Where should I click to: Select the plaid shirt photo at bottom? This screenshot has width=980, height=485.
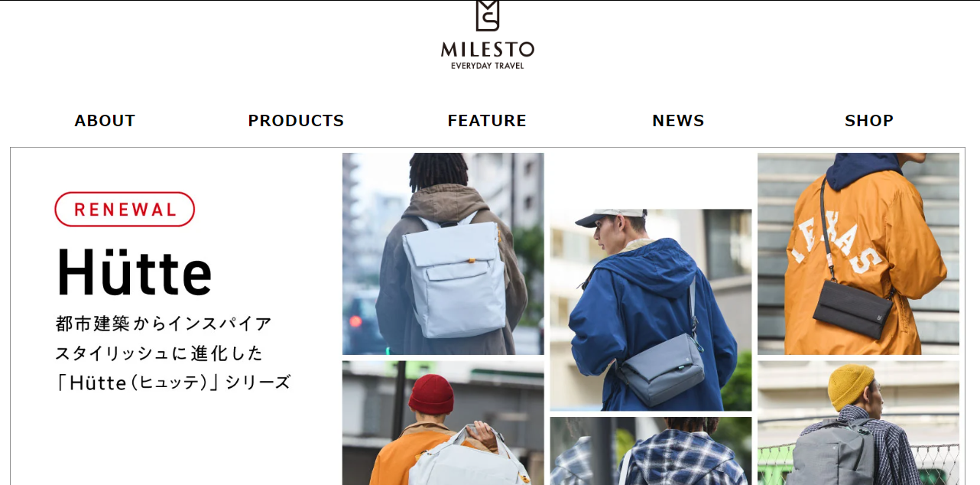point(651,451)
